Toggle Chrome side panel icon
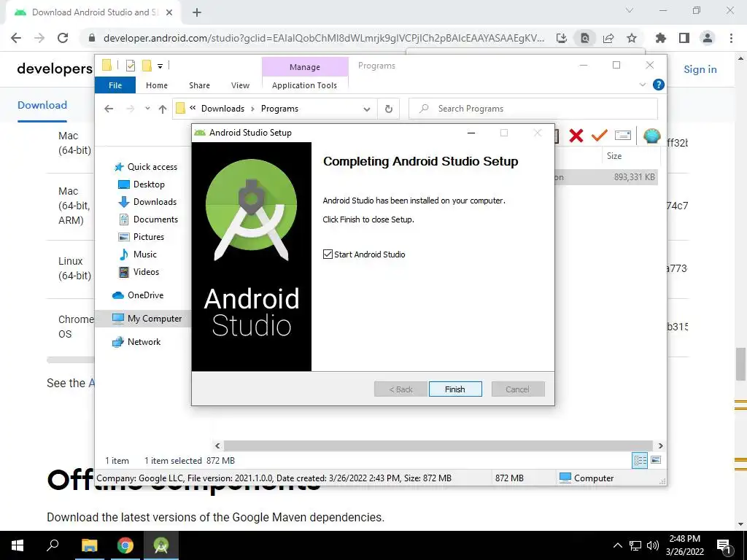The height and width of the screenshot is (560, 747). click(x=684, y=38)
